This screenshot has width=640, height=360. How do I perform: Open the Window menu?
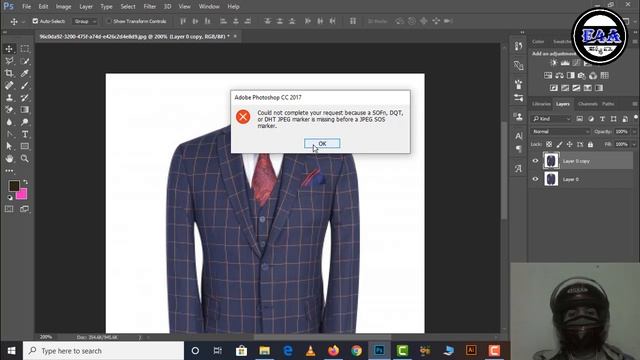pyautogui.click(x=209, y=7)
